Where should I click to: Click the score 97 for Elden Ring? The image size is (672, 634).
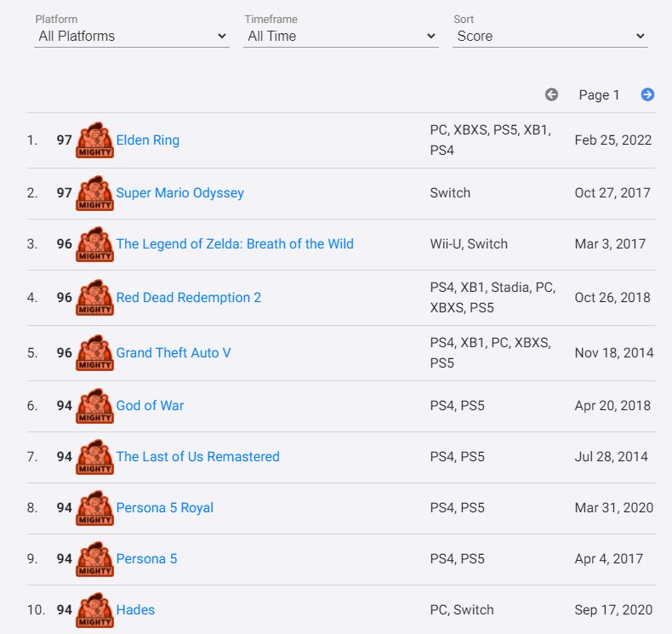tap(65, 140)
